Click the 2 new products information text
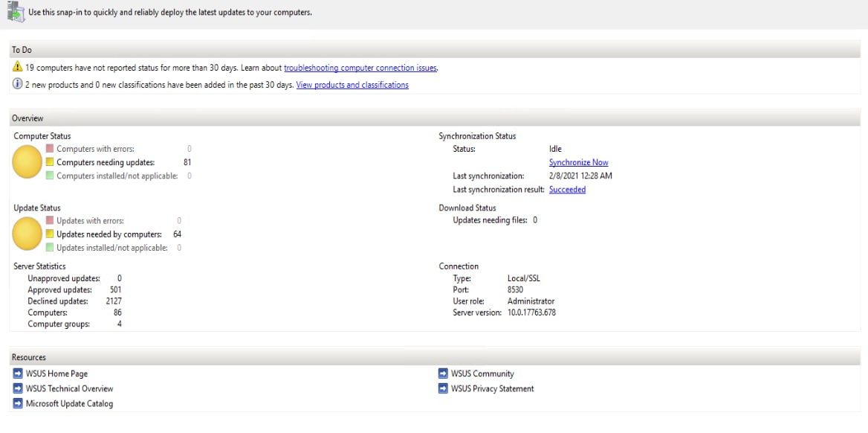868x433 pixels. pos(160,85)
